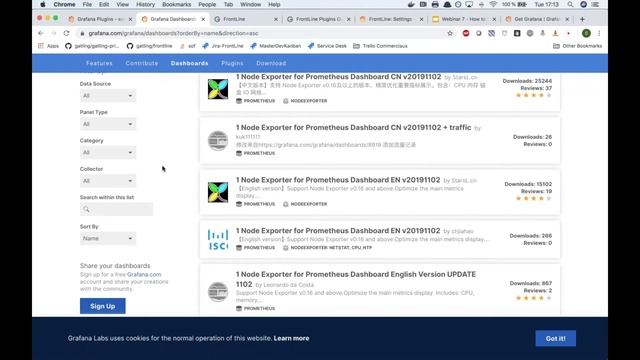Click the browser address bar URL
The height and width of the screenshot is (360, 640).
(x=173, y=33)
